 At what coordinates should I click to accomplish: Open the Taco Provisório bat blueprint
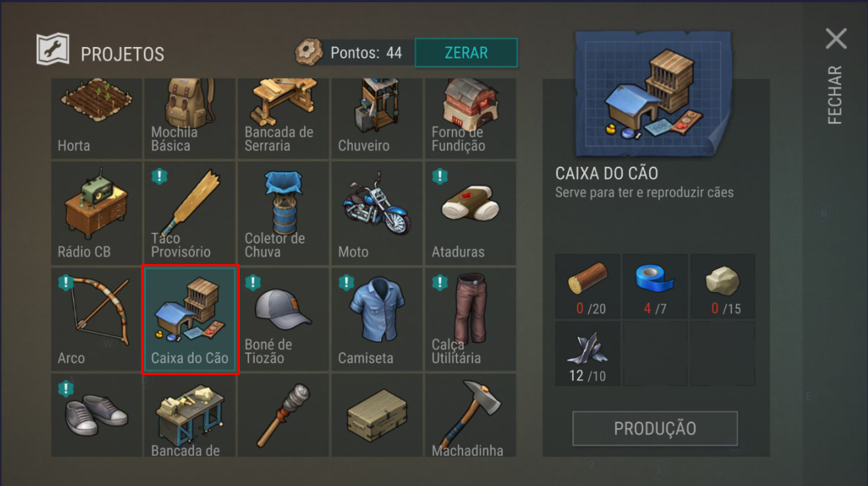pyautogui.click(x=190, y=212)
